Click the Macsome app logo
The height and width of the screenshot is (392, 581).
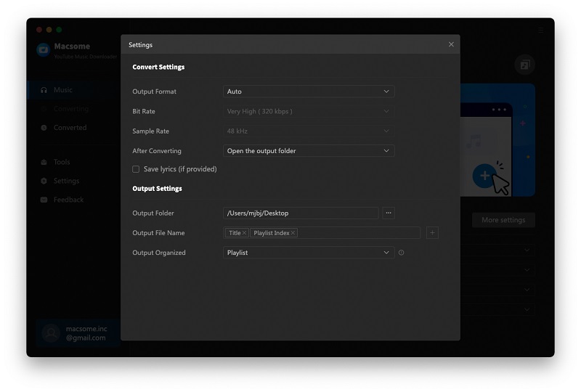[x=44, y=50]
